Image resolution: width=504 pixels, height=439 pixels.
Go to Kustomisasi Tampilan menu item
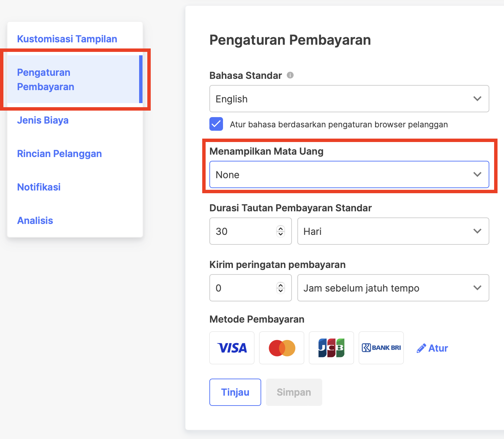(x=67, y=39)
